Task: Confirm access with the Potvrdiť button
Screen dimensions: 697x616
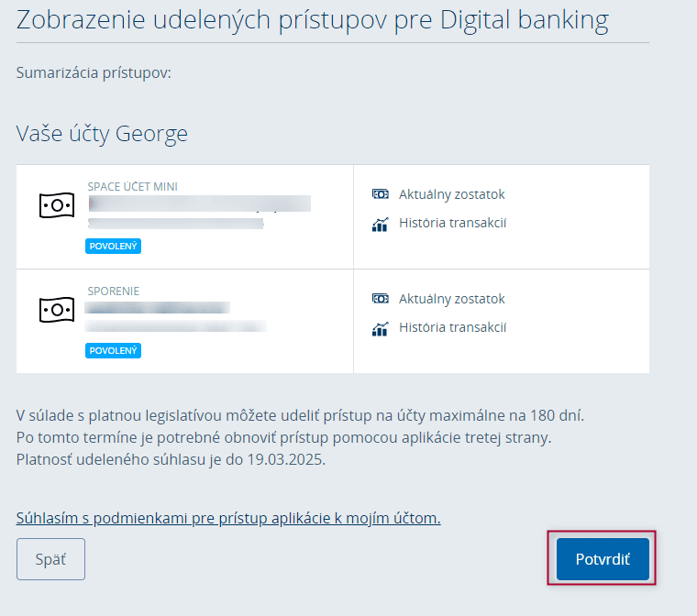Action: (x=602, y=559)
